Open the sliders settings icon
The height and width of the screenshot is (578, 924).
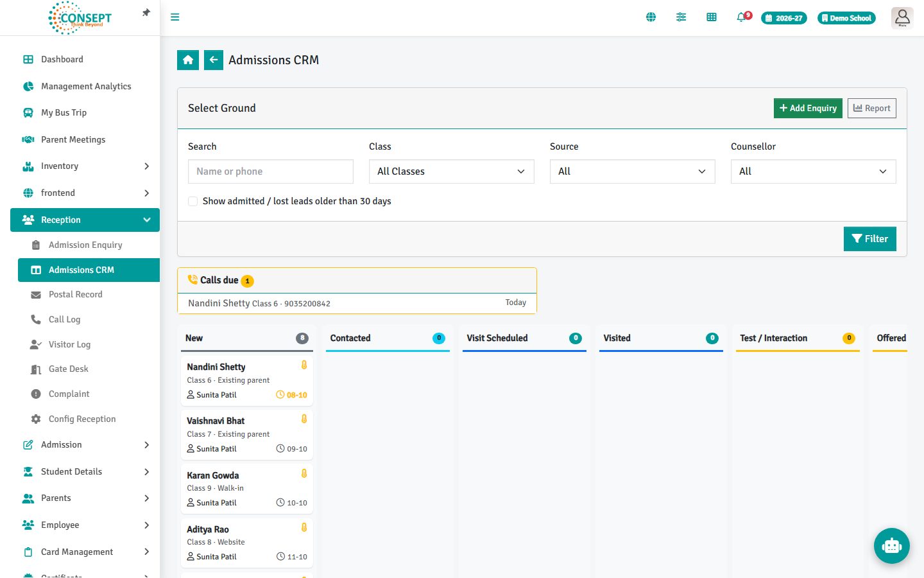[x=681, y=17]
